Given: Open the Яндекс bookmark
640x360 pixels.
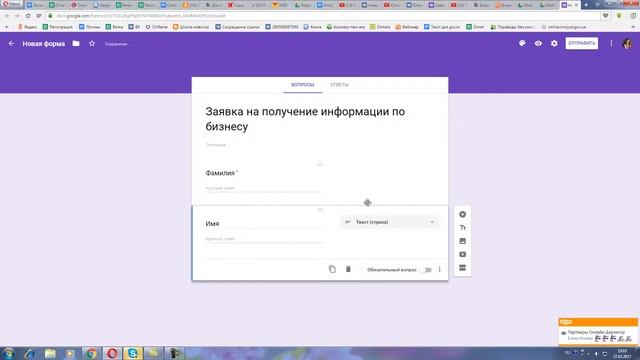Looking at the screenshot, I should pos(28,27).
